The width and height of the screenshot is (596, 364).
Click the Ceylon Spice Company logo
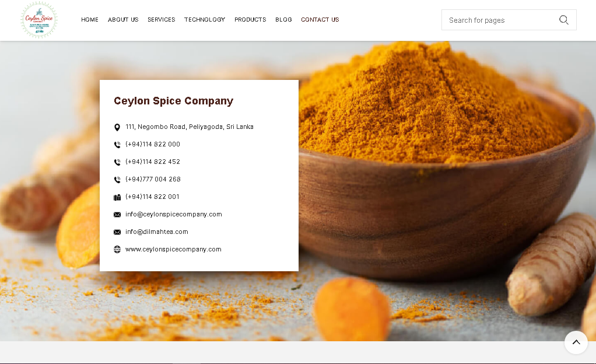pyautogui.click(x=39, y=20)
